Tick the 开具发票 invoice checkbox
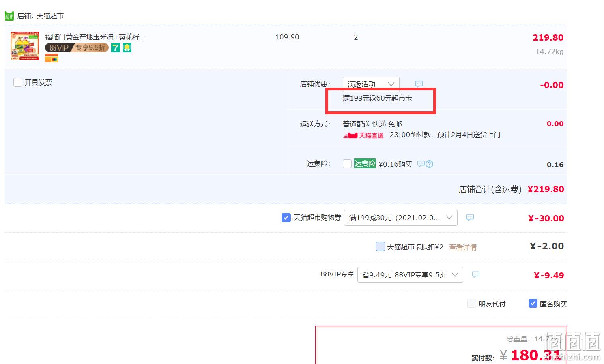Screen dimensions: 604x364 [x=18, y=82]
